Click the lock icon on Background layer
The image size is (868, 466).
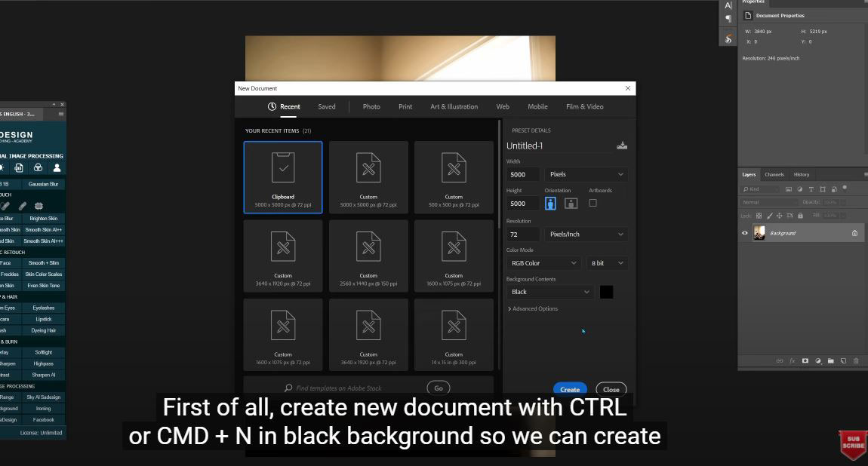pos(854,233)
